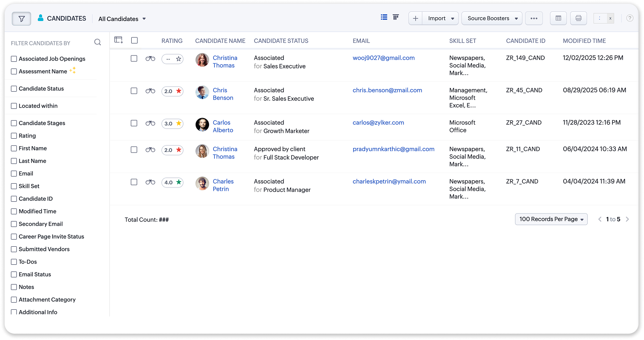Open Charles Petrin's candidate profile link
The width and height of the screenshot is (644, 340).
click(223, 185)
